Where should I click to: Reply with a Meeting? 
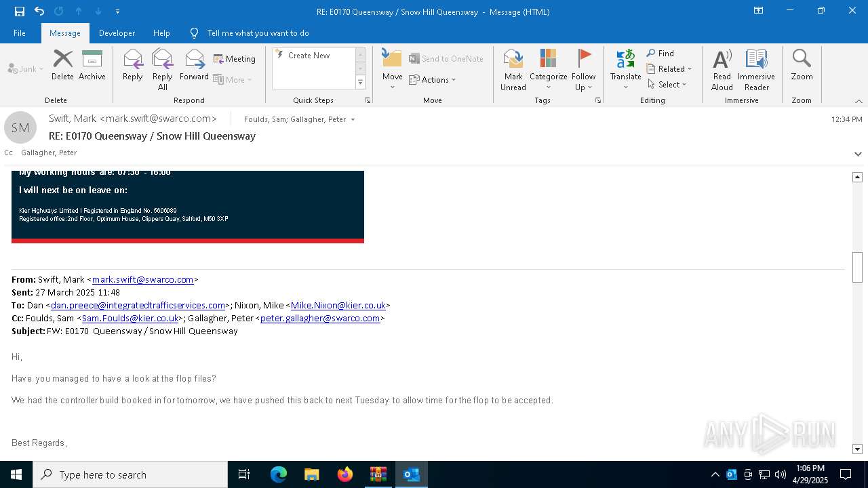coord(235,59)
